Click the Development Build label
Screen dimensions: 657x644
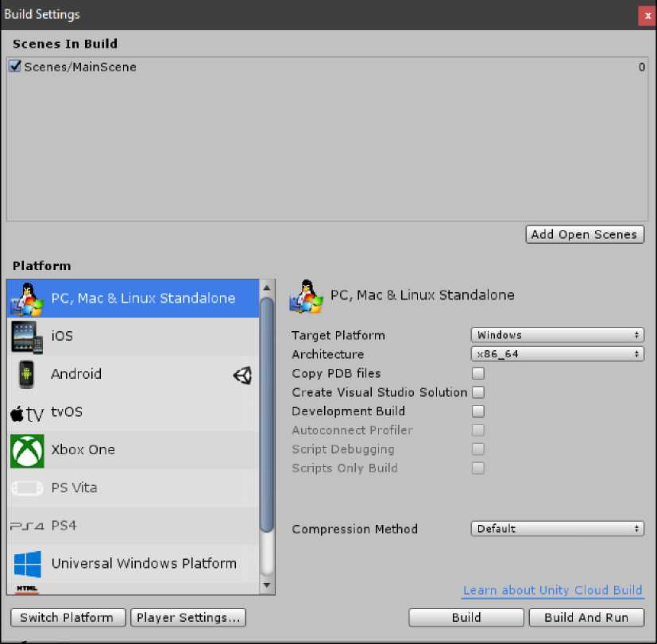click(348, 411)
